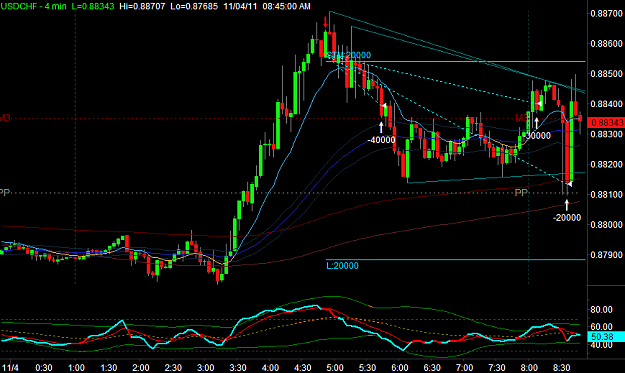Click the -20000 trade marker label
625x373 pixels.
567,218
